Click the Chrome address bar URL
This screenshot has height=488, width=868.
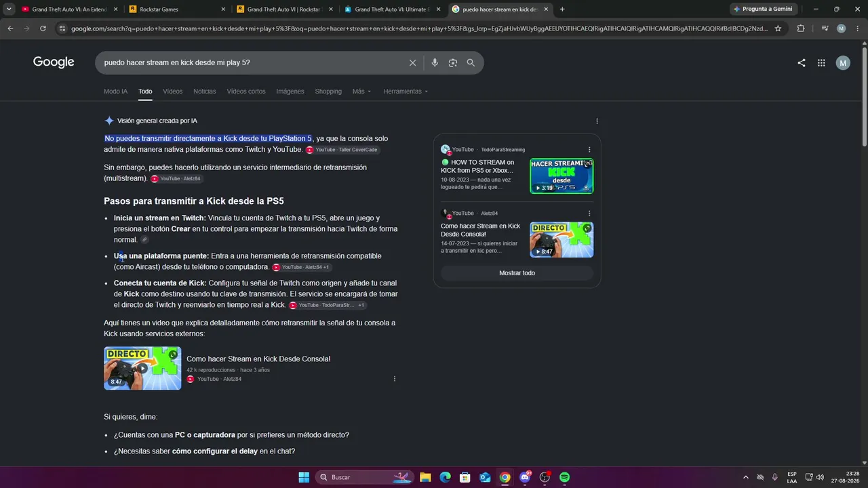[419, 28]
